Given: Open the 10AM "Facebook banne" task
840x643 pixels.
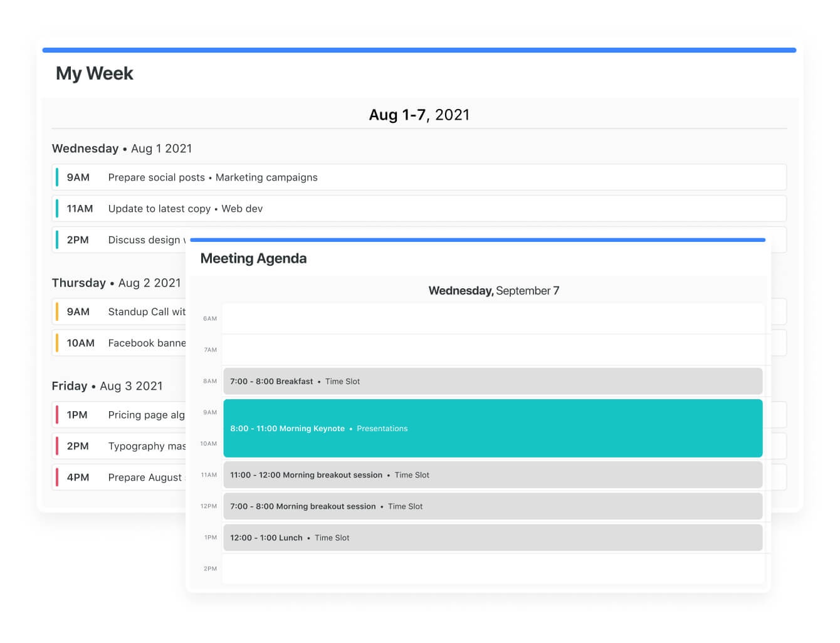Looking at the screenshot, I should [119, 343].
